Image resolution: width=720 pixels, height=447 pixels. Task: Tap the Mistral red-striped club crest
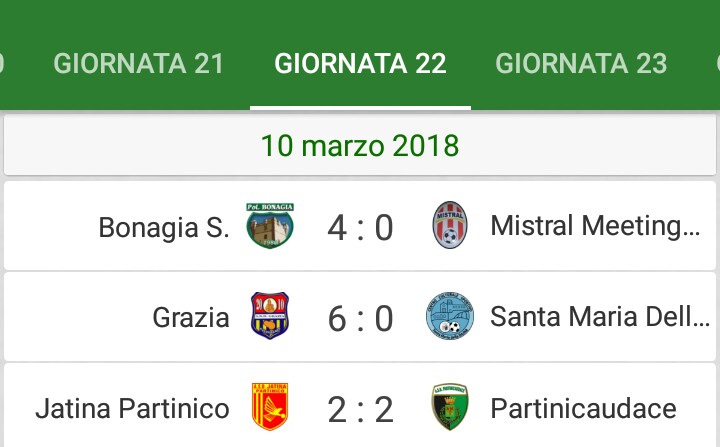(x=450, y=225)
